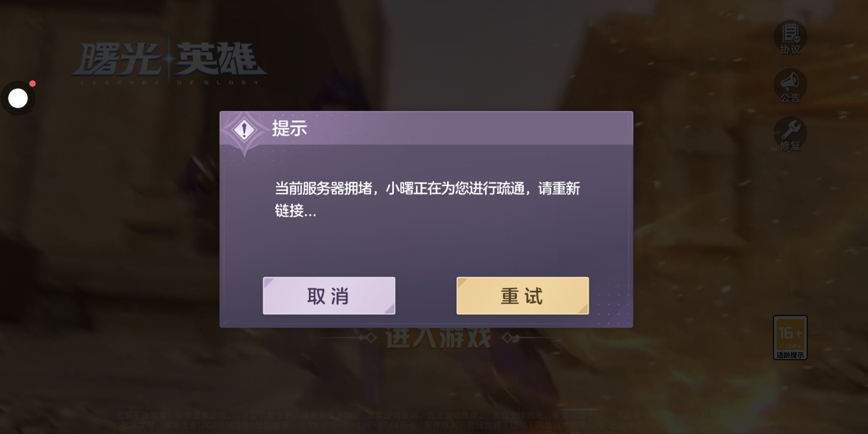Screen dimensions: 868x434
Task: Tap the 公告 text label
Action: tap(790, 98)
